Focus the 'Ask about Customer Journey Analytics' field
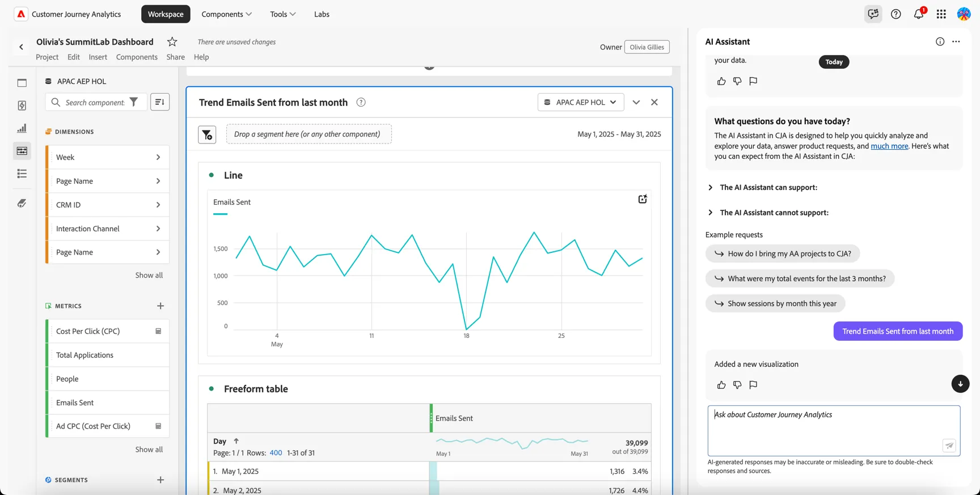Screen dimensions: 980x495 834,431
